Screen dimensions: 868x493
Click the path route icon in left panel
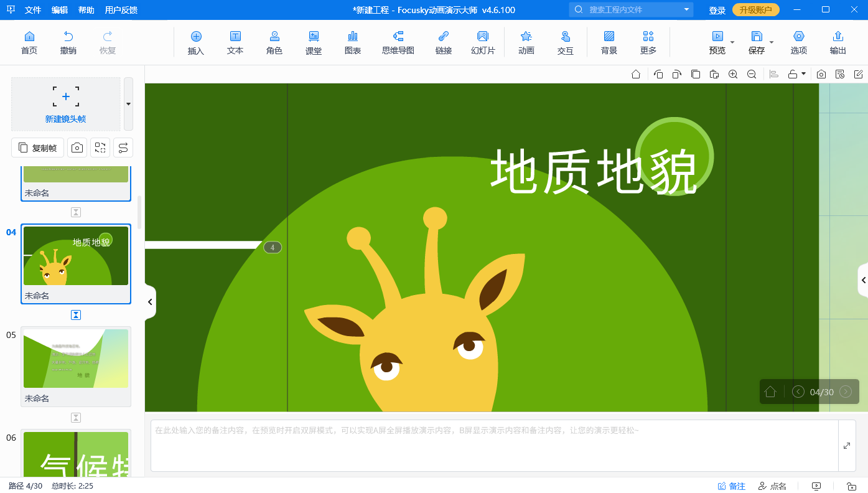pos(123,148)
